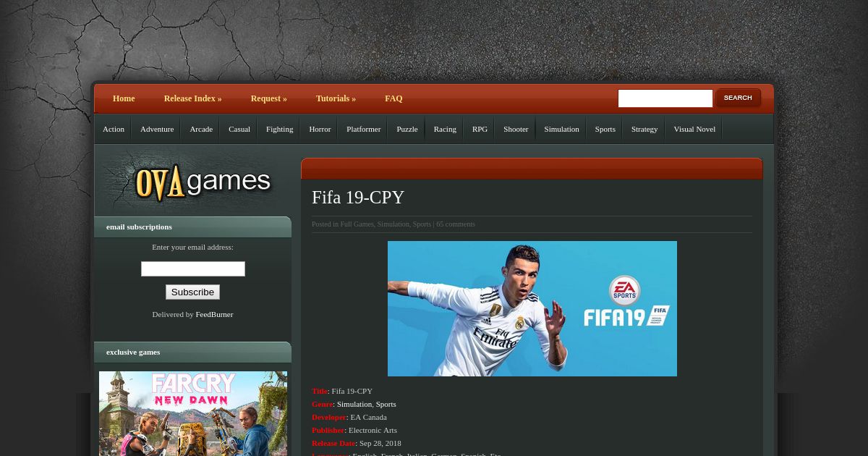Browse the Visual Novel category
Image resolution: width=868 pixels, height=456 pixels.
click(694, 129)
